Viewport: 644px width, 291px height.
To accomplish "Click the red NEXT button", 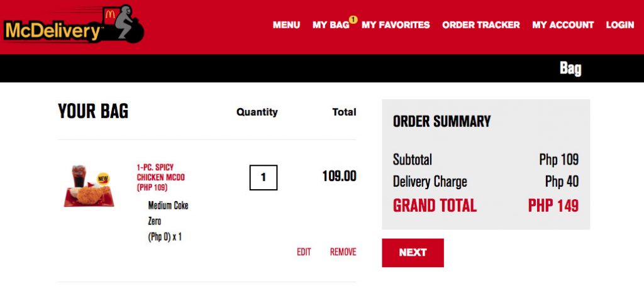I will (x=413, y=253).
